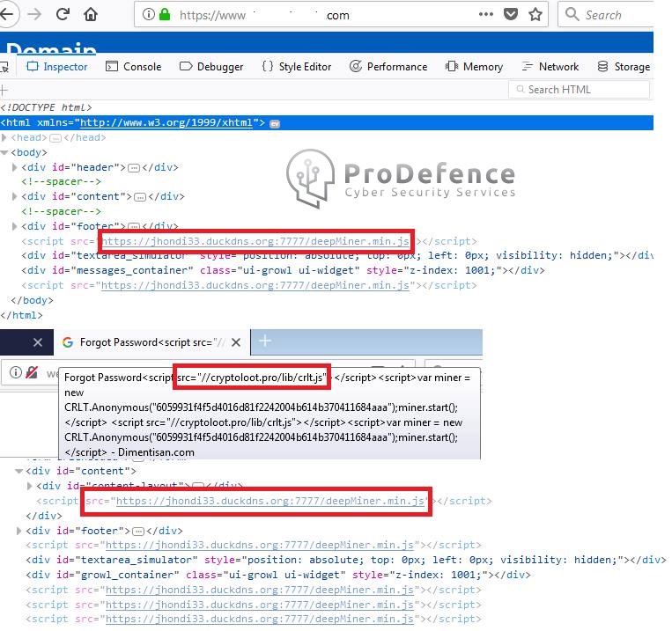Image resolution: width=672 pixels, height=631 pixels.
Task: Expand the upper div id="footer" node
Action: coord(14,226)
